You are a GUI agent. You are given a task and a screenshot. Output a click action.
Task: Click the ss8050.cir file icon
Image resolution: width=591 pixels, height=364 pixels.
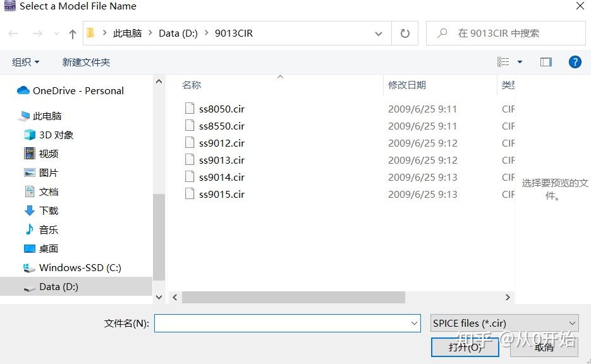tap(190, 108)
